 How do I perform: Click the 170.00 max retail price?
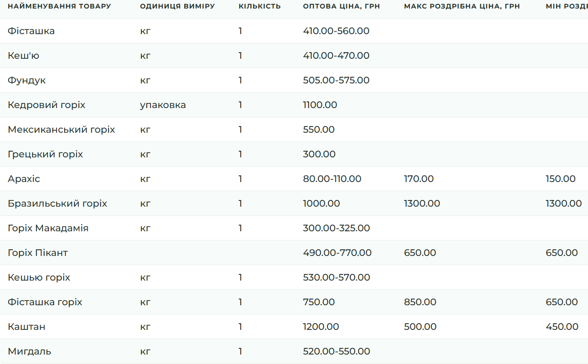[x=419, y=179]
